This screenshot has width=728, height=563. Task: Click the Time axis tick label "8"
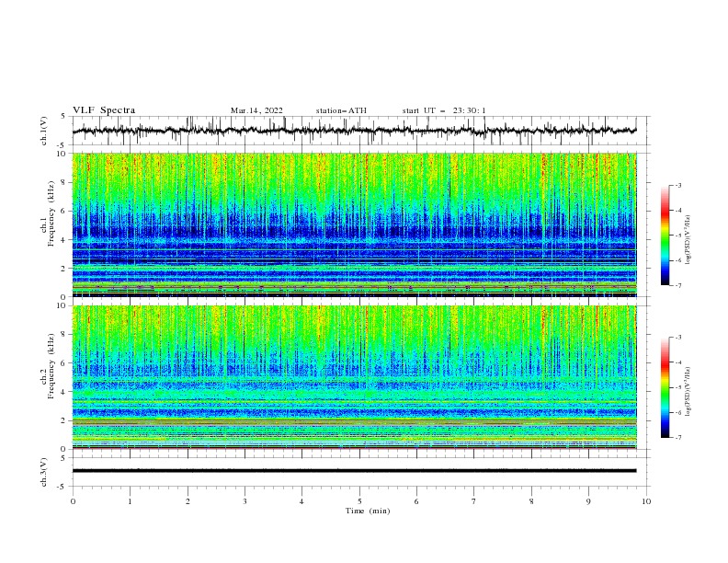pyautogui.click(x=531, y=501)
